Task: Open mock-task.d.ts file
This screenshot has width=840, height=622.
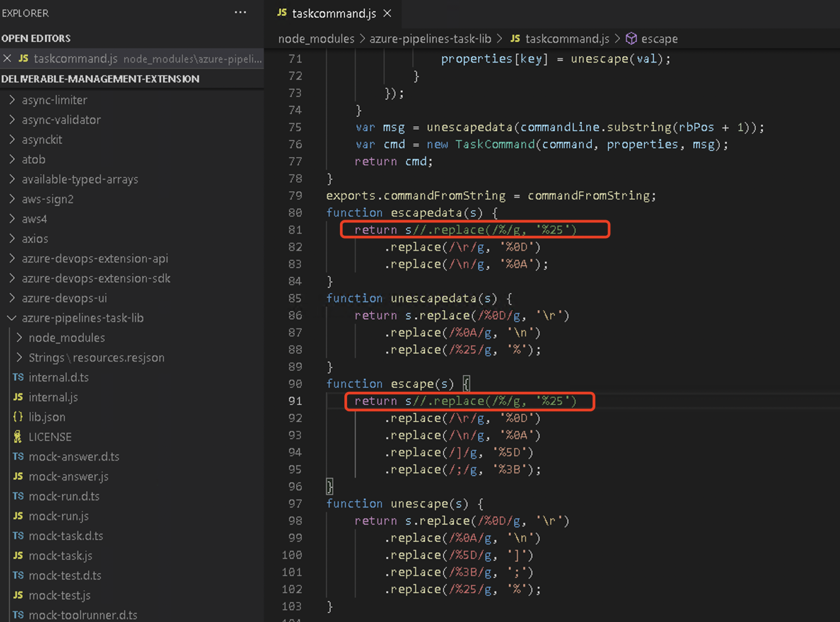Action: click(x=66, y=536)
